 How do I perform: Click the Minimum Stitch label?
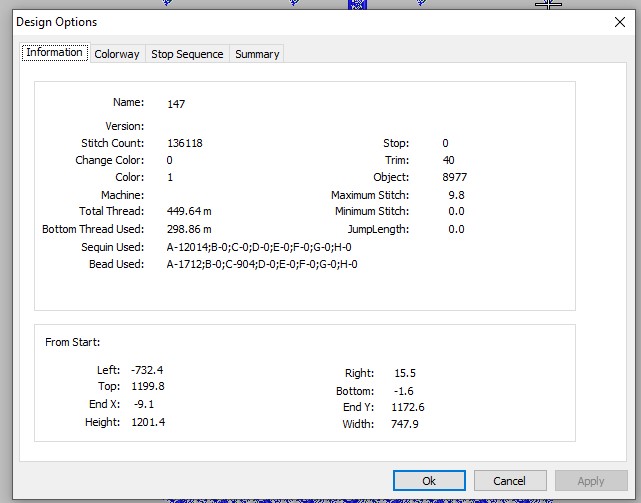coord(372,211)
